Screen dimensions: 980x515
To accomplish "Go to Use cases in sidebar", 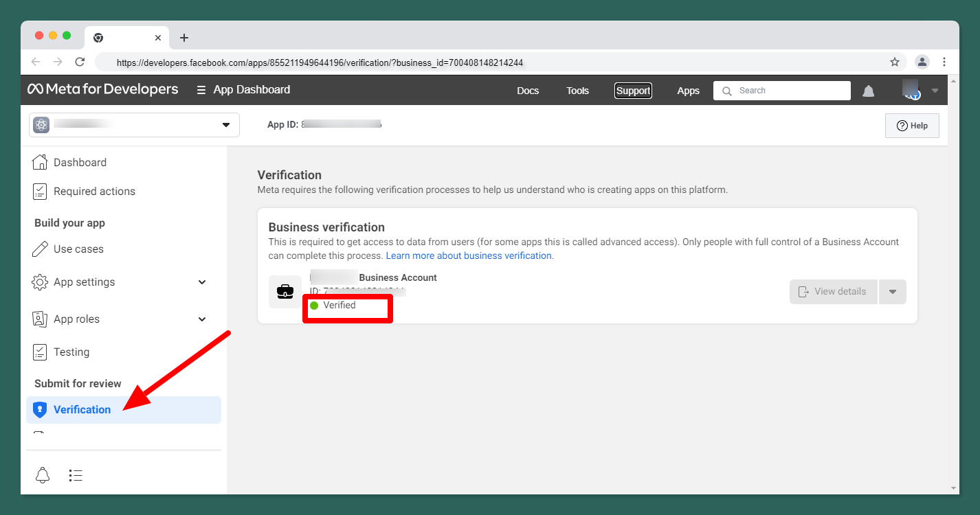I will [78, 249].
